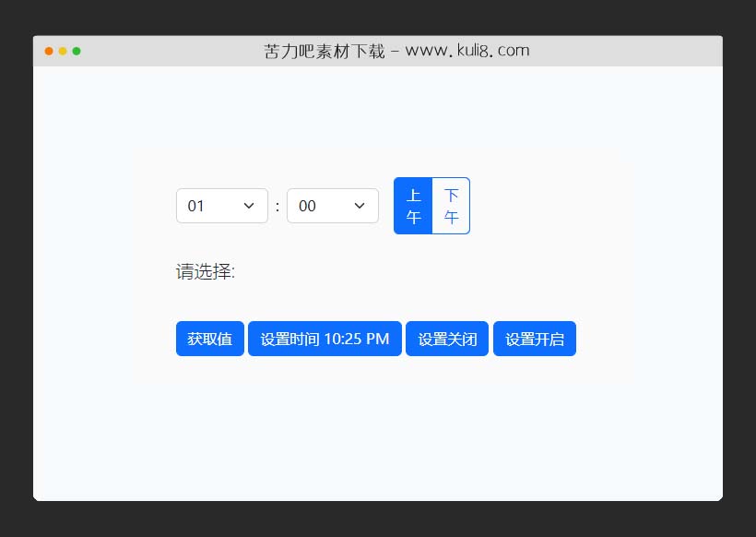The height and width of the screenshot is (537, 756).
Task: Click the 设置开启 button
Action: tap(534, 339)
